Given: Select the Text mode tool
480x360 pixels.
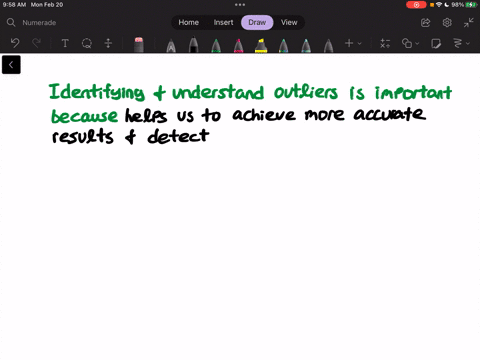Looking at the screenshot, I should coord(65,43).
